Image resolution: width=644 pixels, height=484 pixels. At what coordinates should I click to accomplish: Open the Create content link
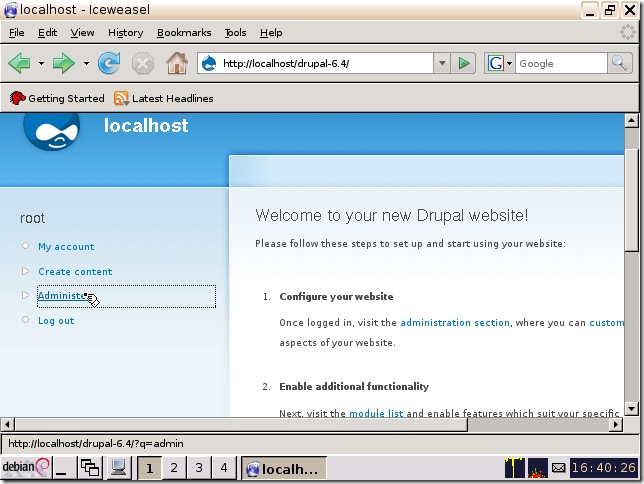click(x=75, y=272)
